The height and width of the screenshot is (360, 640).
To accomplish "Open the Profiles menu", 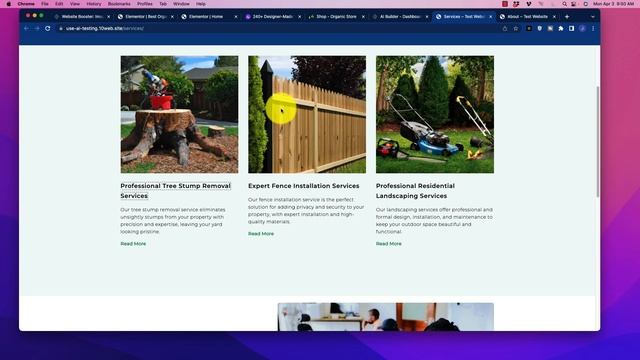I will tap(144, 4).
